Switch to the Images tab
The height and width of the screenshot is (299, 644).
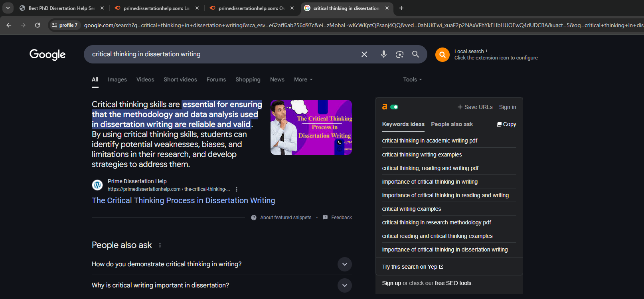pyautogui.click(x=117, y=79)
